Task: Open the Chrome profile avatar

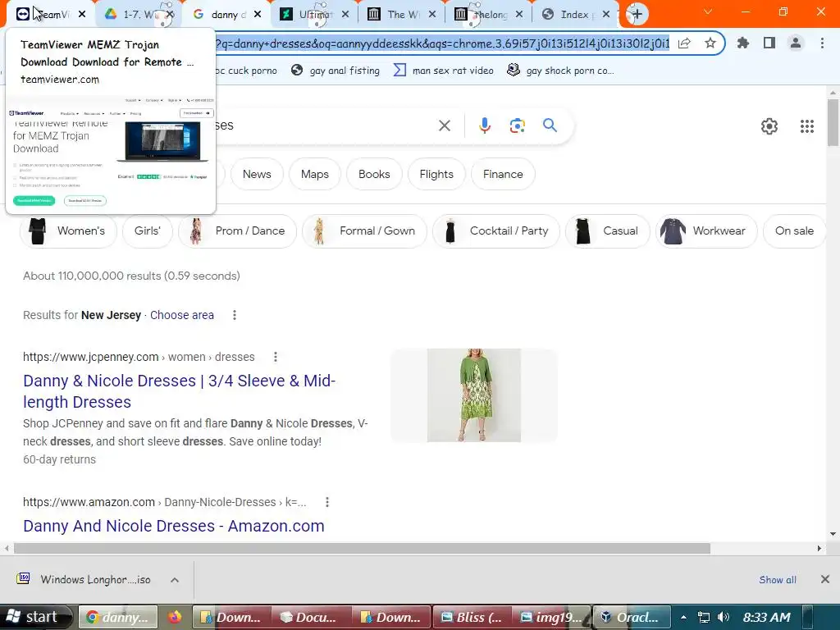Action: point(796,43)
